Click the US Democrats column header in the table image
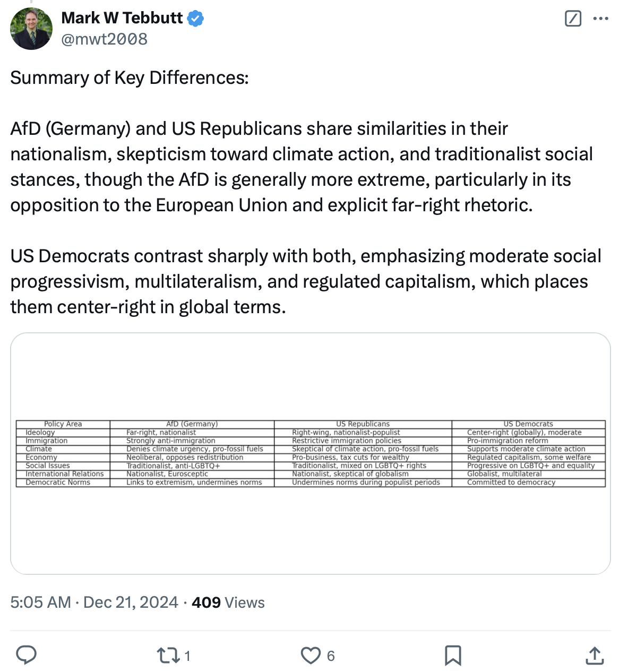The image size is (619, 672). [x=528, y=424]
